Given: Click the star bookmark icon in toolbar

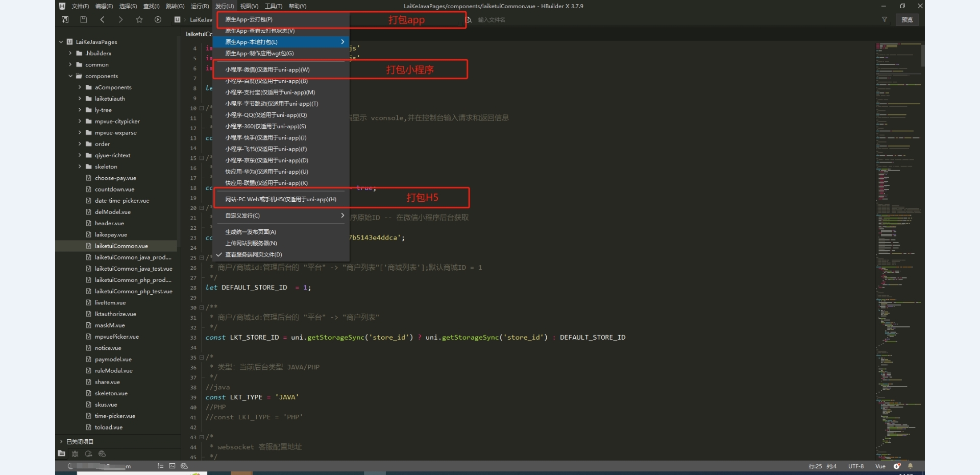Looking at the screenshot, I should 139,19.
